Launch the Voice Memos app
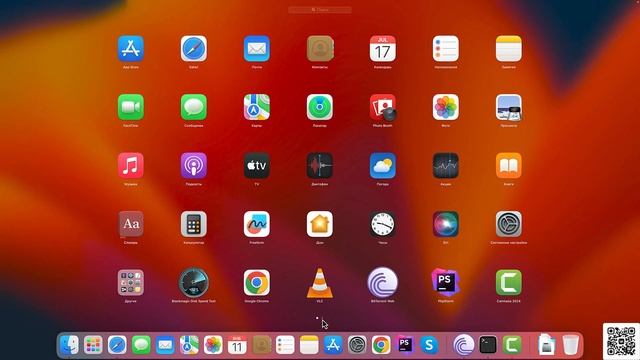 point(320,165)
